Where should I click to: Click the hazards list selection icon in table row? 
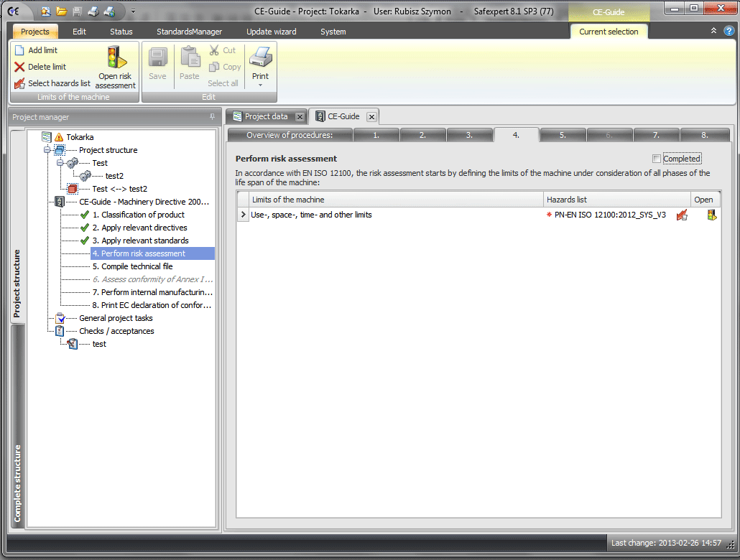click(x=682, y=215)
